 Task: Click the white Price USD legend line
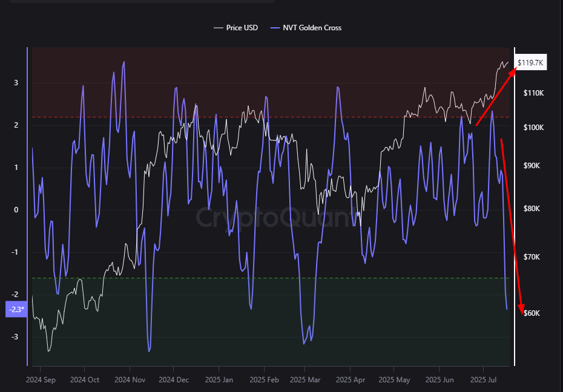218,28
